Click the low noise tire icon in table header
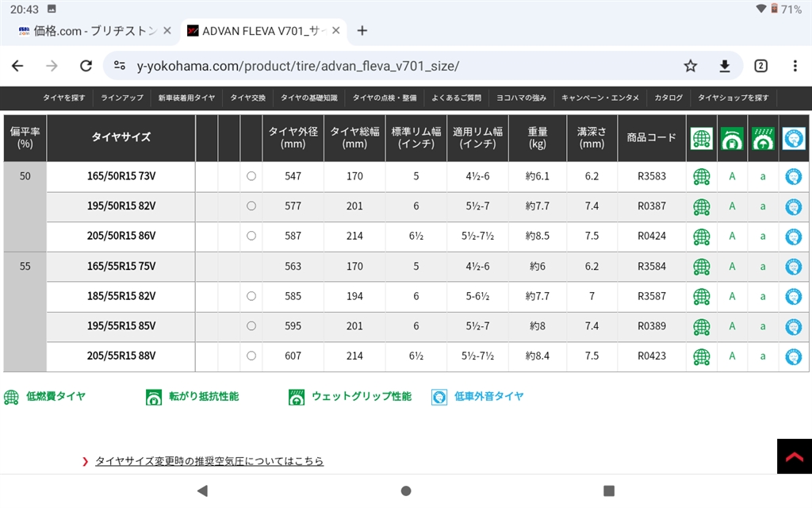 click(x=793, y=138)
